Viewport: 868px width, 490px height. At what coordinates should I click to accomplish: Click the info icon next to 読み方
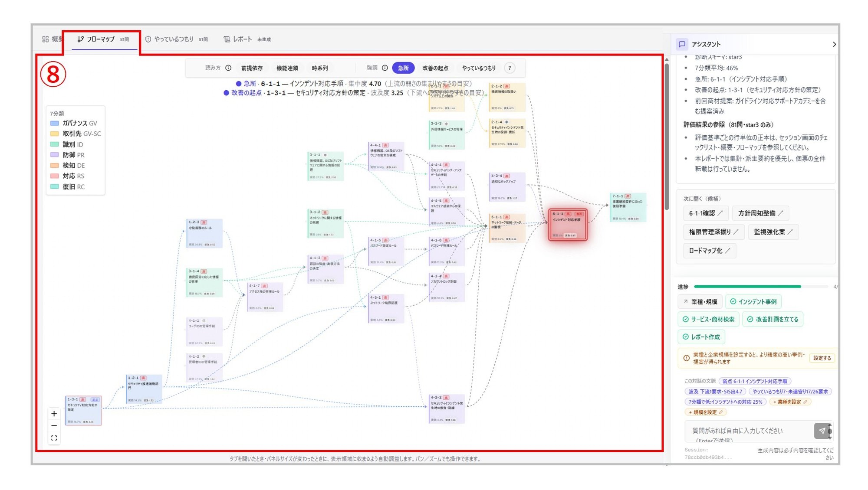(228, 68)
